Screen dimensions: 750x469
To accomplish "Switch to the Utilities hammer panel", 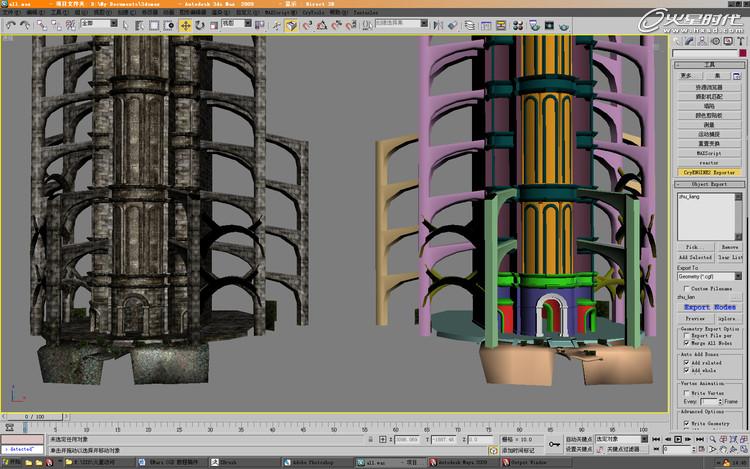I will (x=740, y=41).
